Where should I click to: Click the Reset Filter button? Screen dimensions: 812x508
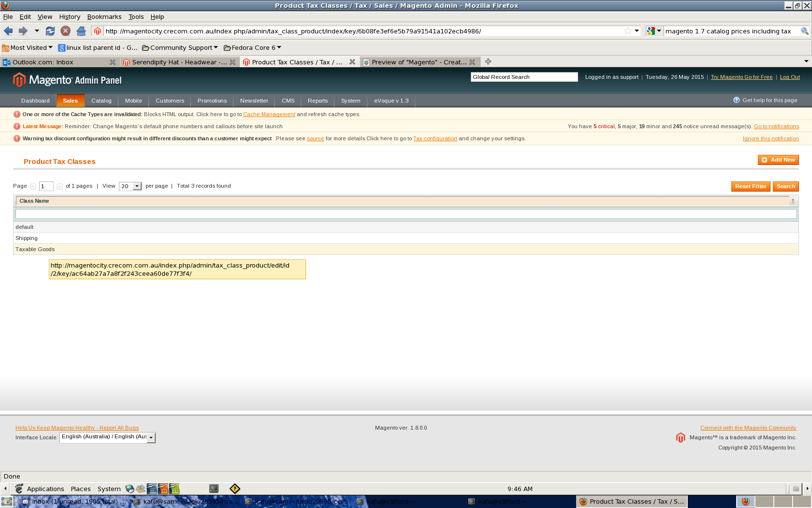click(x=750, y=187)
